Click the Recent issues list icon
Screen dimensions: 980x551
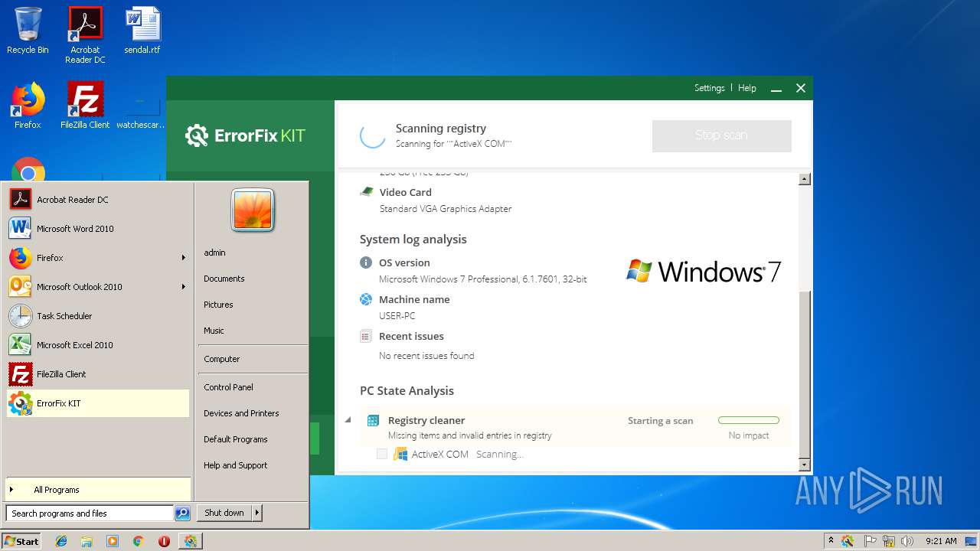tap(366, 336)
